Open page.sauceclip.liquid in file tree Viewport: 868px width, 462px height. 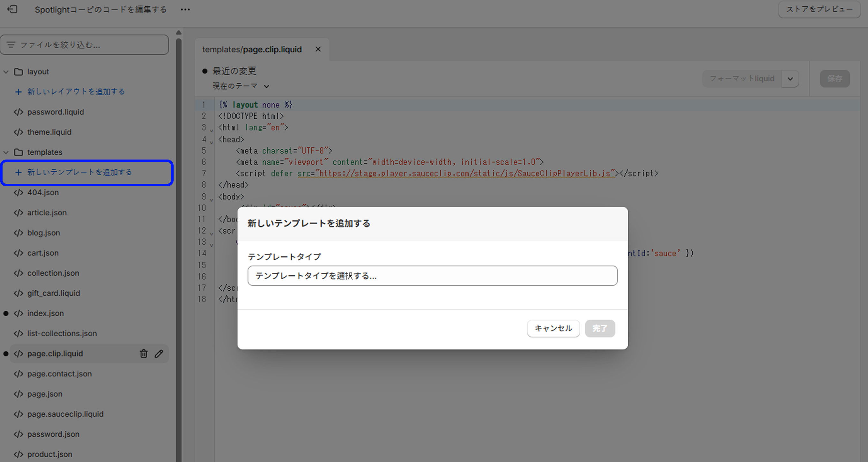click(x=65, y=414)
